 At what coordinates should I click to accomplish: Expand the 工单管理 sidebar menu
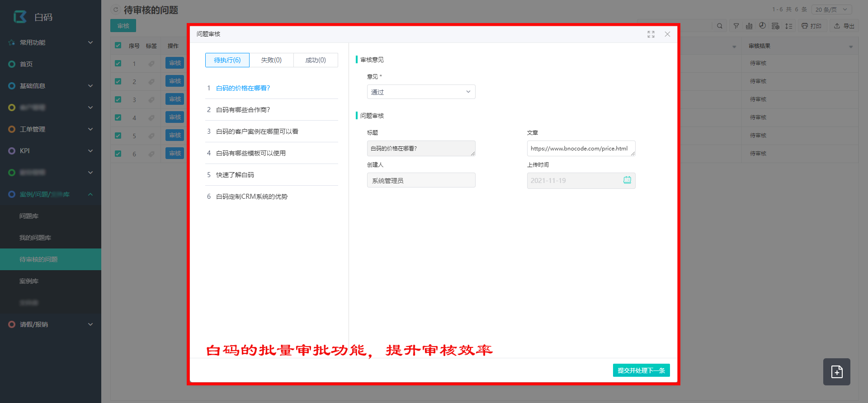(x=51, y=129)
